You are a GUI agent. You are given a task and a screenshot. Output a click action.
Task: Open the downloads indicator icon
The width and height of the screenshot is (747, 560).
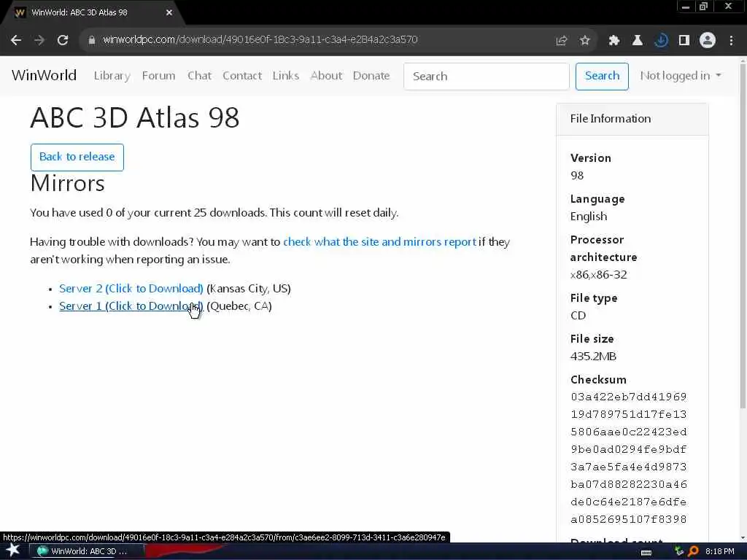tap(661, 41)
